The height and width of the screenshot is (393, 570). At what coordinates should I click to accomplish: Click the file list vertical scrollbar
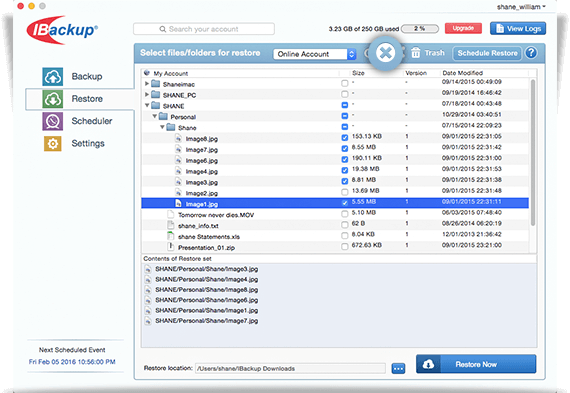click(533, 153)
